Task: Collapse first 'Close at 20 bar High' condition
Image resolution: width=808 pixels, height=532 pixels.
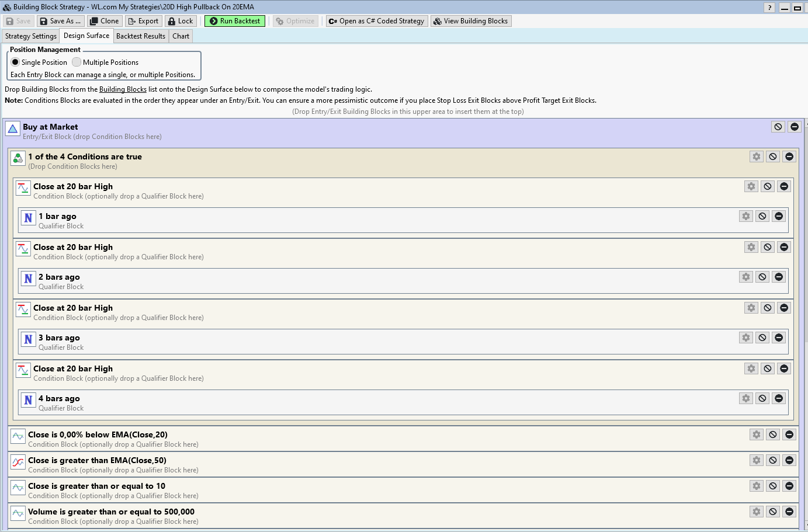Action: coord(784,186)
